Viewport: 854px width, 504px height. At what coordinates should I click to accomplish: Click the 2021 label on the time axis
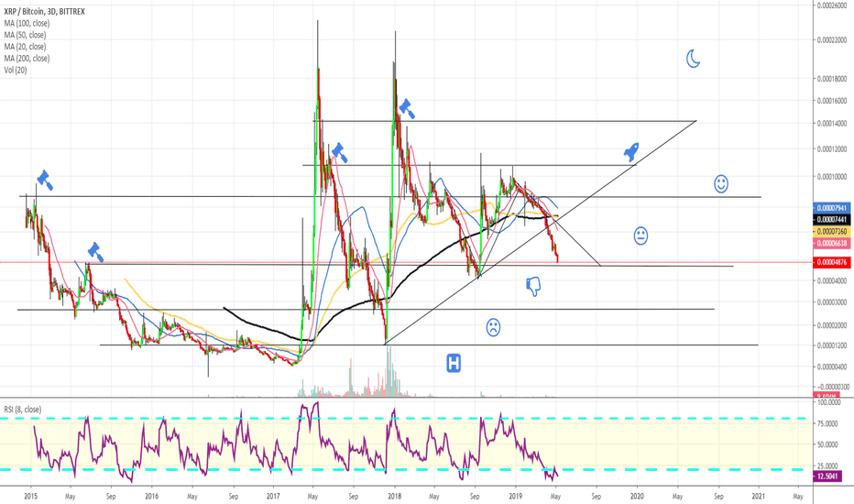tap(758, 497)
